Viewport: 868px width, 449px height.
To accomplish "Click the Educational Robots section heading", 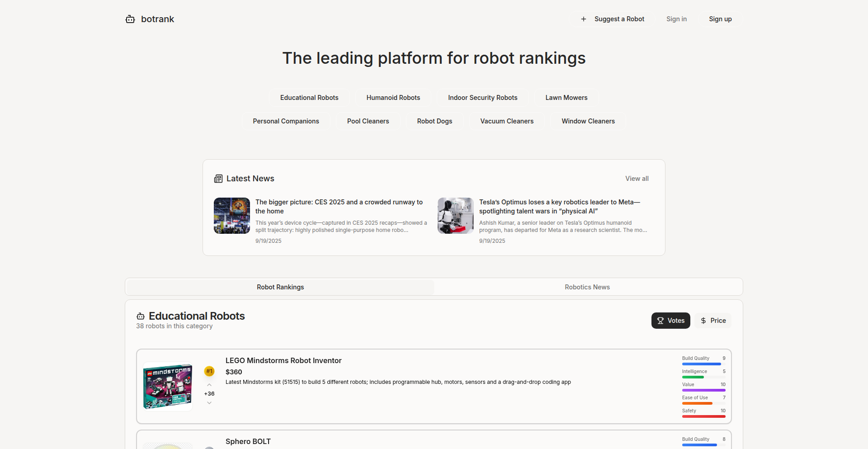I will pyautogui.click(x=197, y=316).
